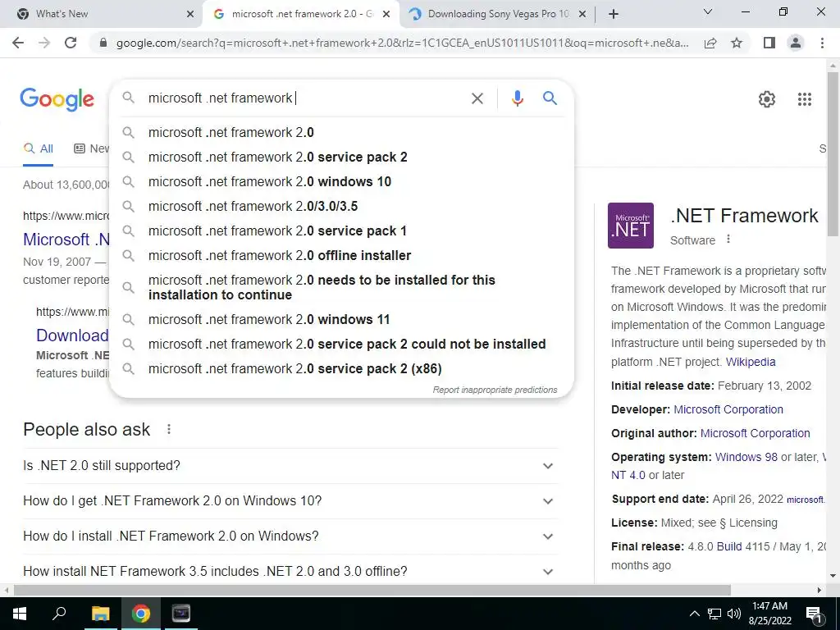Viewport: 840px width, 630px height.
Task: Open the taskbar clock showing 1:47 AM
Action: pyautogui.click(x=769, y=614)
